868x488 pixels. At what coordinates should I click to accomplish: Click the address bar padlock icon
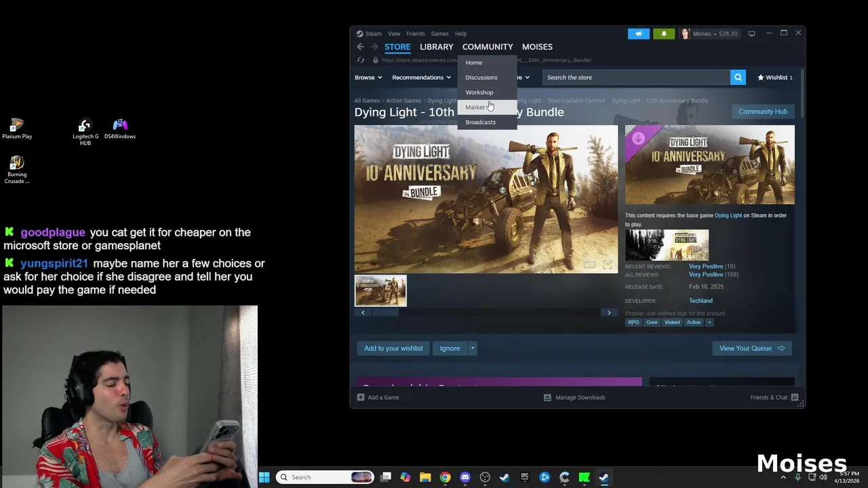[x=376, y=60]
